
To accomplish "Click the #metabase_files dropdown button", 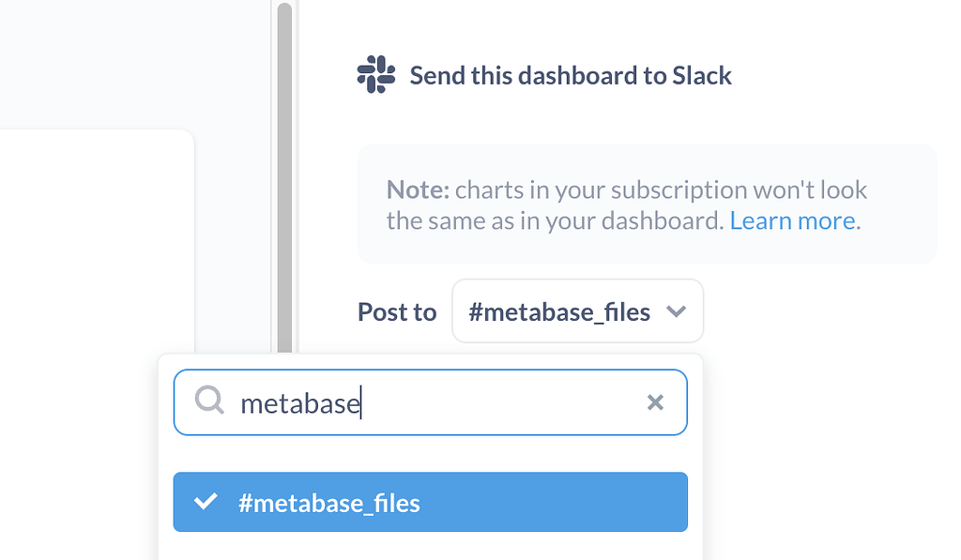I will tap(576, 310).
